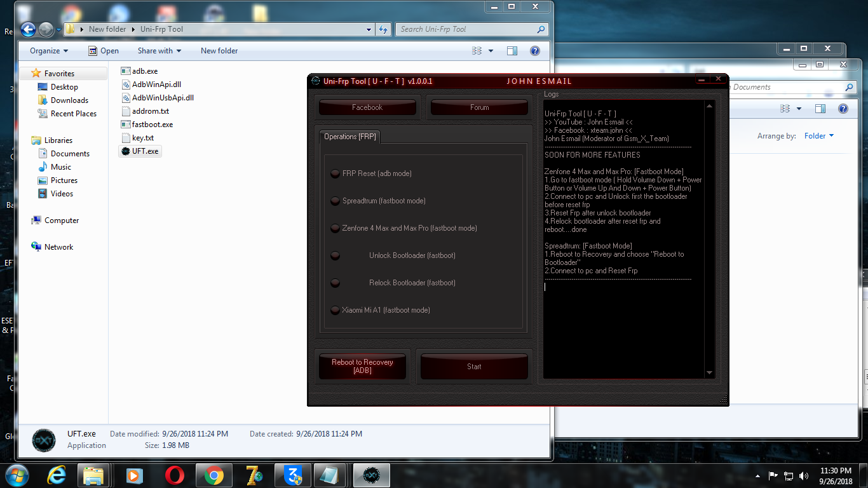Open Recent Places in navigation pane
Screen dimensions: 868x488
tap(74, 114)
